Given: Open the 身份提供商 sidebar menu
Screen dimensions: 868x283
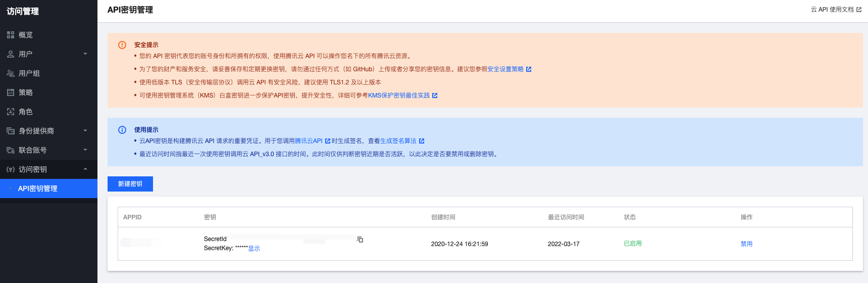Looking at the screenshot, I should click(x=48, y=131).
